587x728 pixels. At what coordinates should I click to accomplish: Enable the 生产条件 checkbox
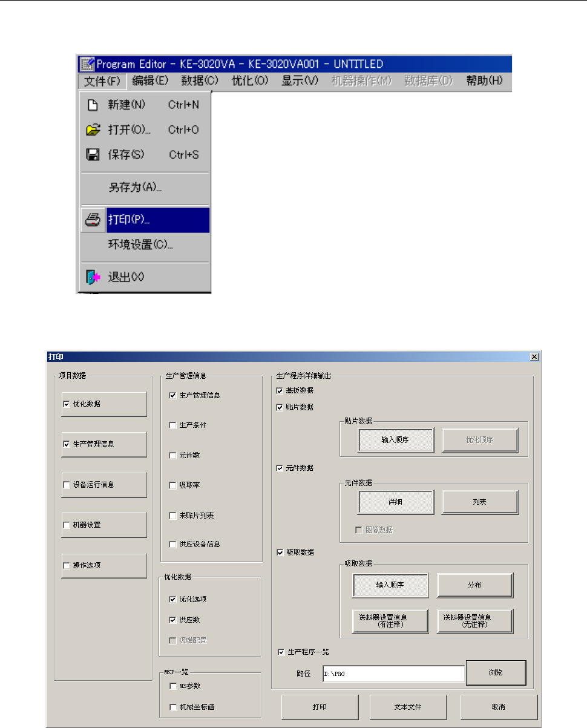coord(173,425)
